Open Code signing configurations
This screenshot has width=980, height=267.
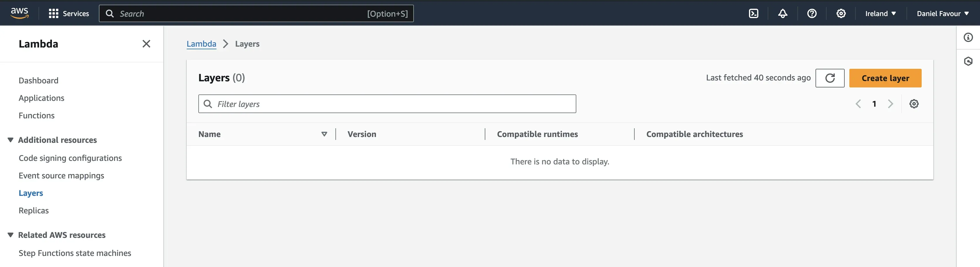click(x=70, y=158)
